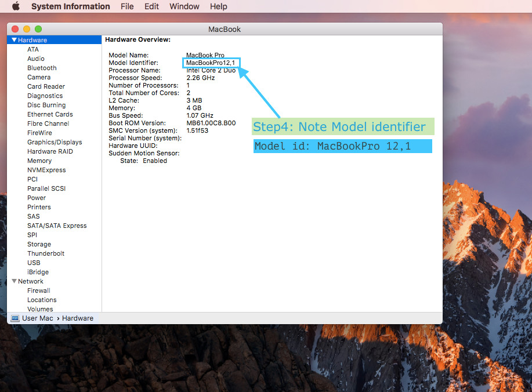Select ATA in the sidebar
The image size is (532, 392).
[33, 49]
